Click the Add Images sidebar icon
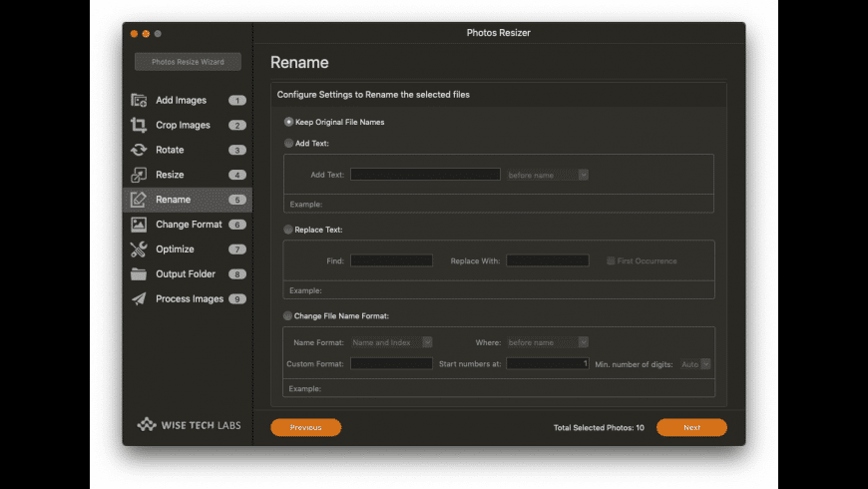This screenshot has width=868, height=489. (x=139, y=101)
